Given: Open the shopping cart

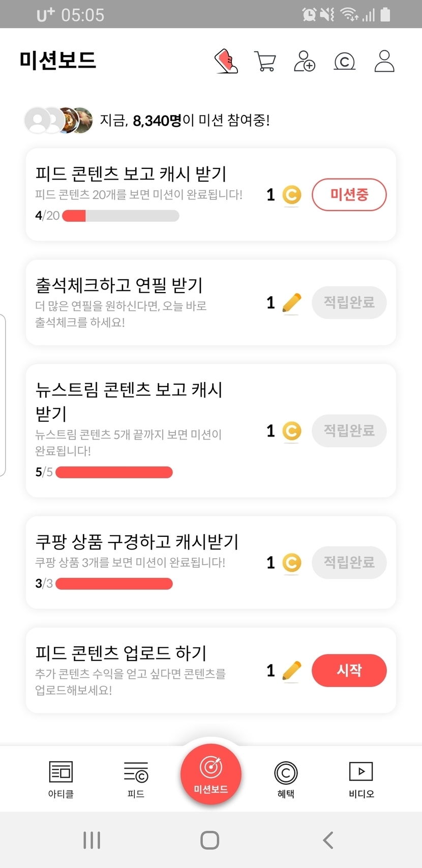Looking at the screenshot, I should tap(265, 62).
